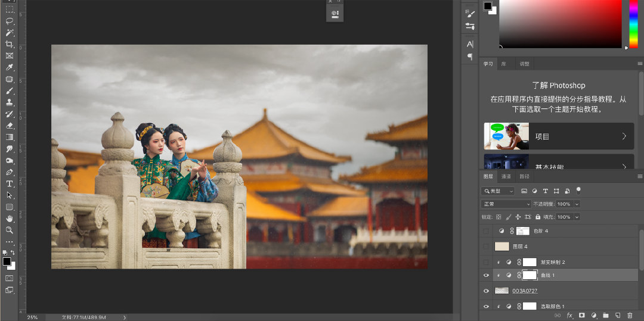Toggle layer filtering on or off
The width and height of the screenshot is (644, 321).
(578, 190)
